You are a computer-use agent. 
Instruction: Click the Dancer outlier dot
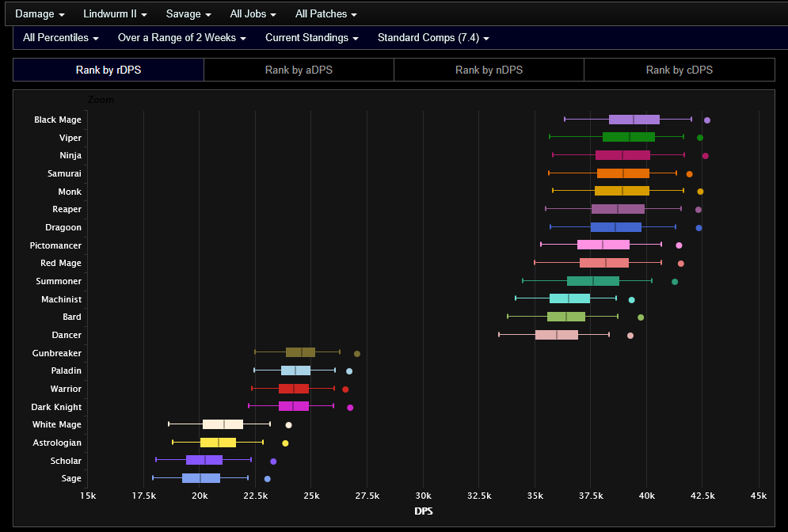click(x=630, y=336)
